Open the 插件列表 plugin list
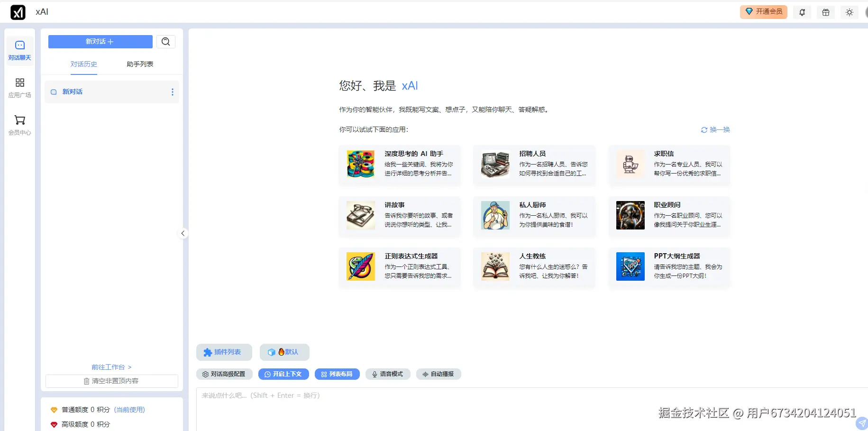Viewport: 868px width, 431px height. tap(224, 352)
